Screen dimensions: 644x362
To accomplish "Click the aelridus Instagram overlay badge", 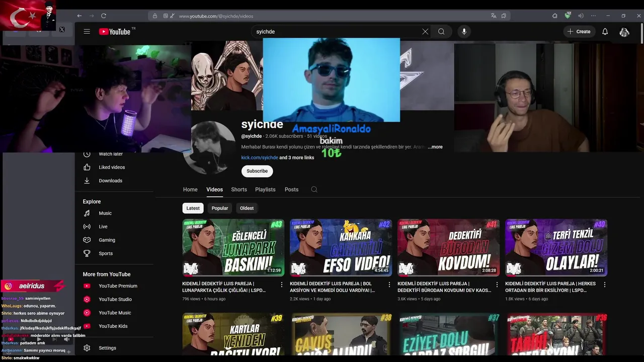I will click(x=32, y=286).
